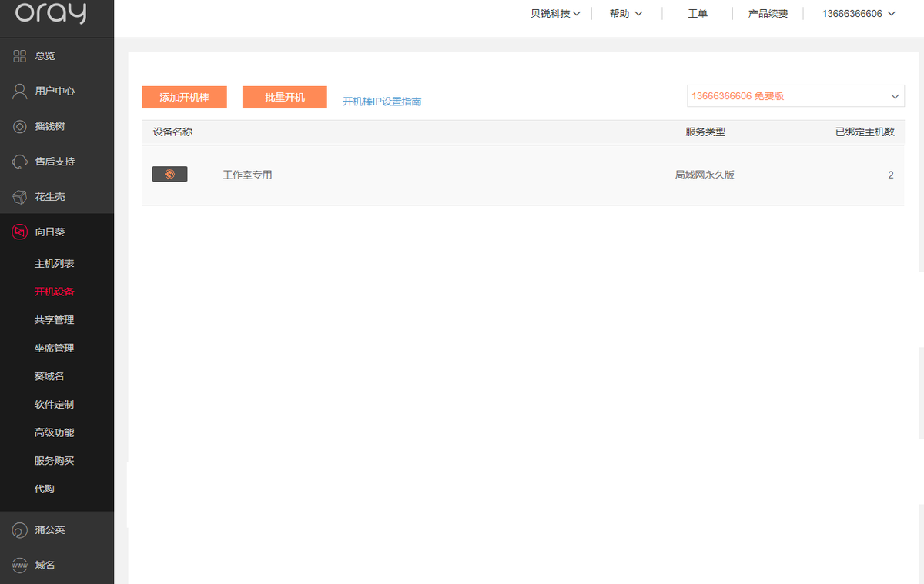Expand the 13666366606 免费版 account dropdown

tap(795, 96)
